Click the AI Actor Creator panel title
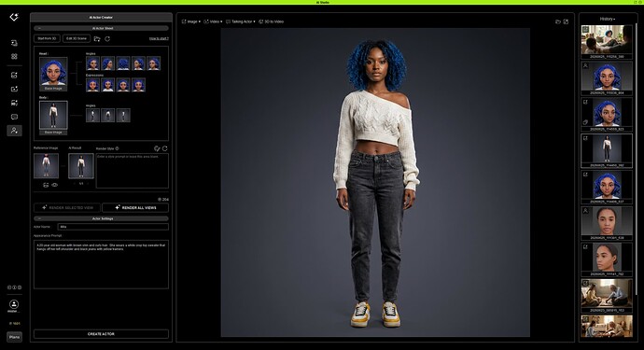This screenshot has width=644, height=350. [101, 17]
